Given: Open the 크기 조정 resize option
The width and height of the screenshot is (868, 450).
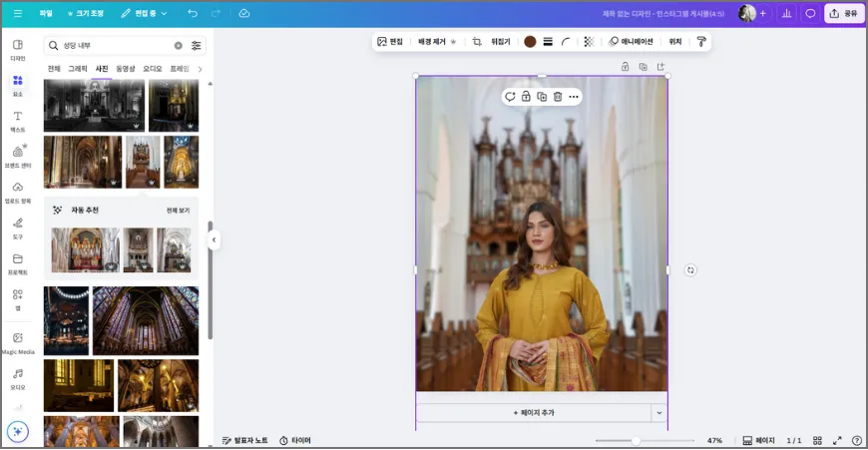Looking at the screenshot, I should [x=86, y=13].
